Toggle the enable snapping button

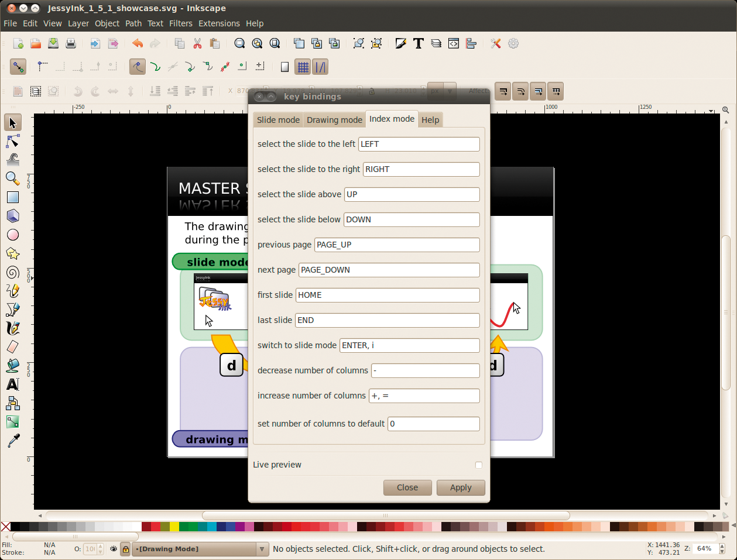18,67
